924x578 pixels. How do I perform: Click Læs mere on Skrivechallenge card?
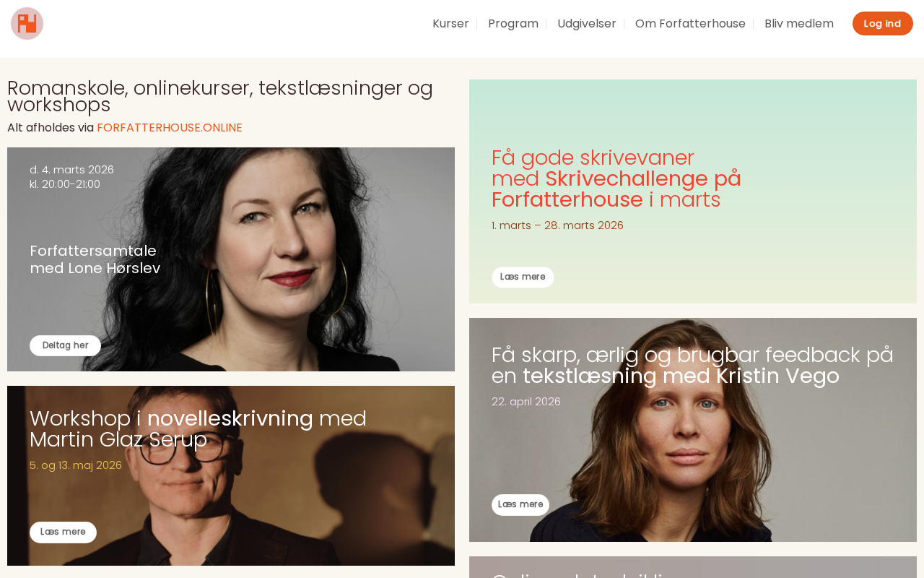(523, 277)
